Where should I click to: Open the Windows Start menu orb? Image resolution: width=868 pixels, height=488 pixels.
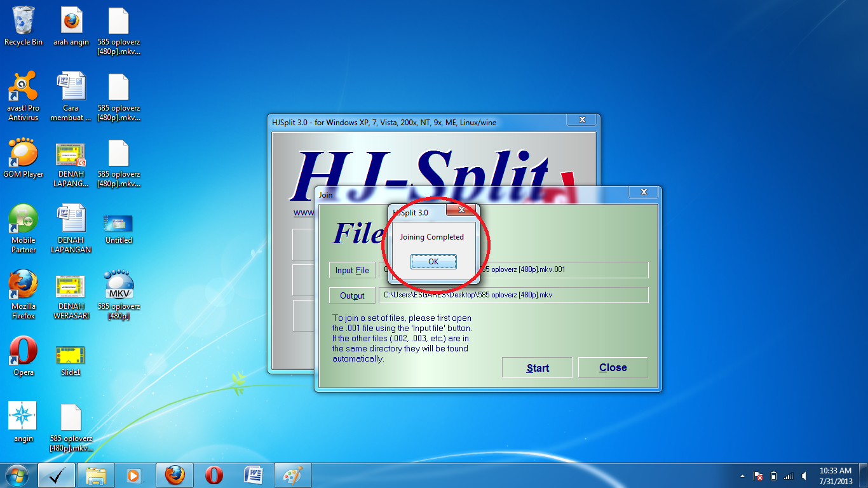point(17,475)
